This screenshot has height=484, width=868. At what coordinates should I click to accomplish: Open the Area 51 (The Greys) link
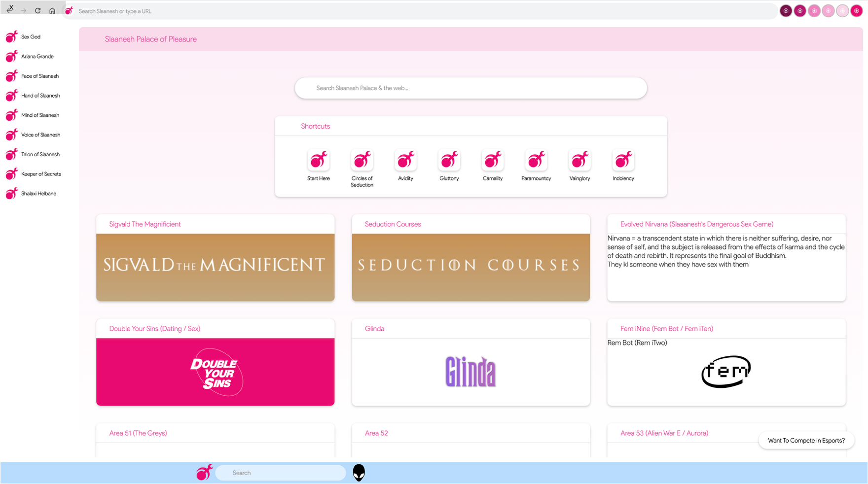click(138, 433)
